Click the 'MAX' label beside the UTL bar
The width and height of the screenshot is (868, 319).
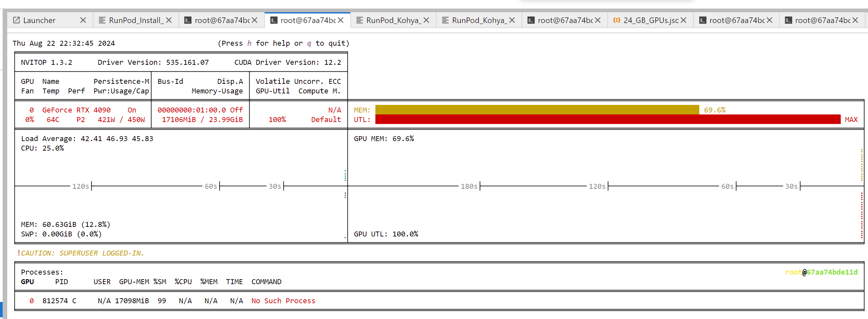851,119
